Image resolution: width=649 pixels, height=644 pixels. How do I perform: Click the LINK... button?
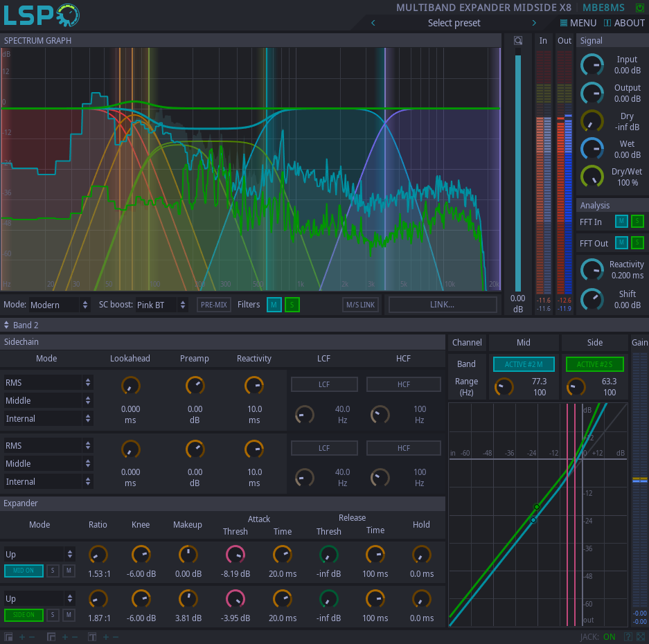pyautogui.click(x=442, y=305)
